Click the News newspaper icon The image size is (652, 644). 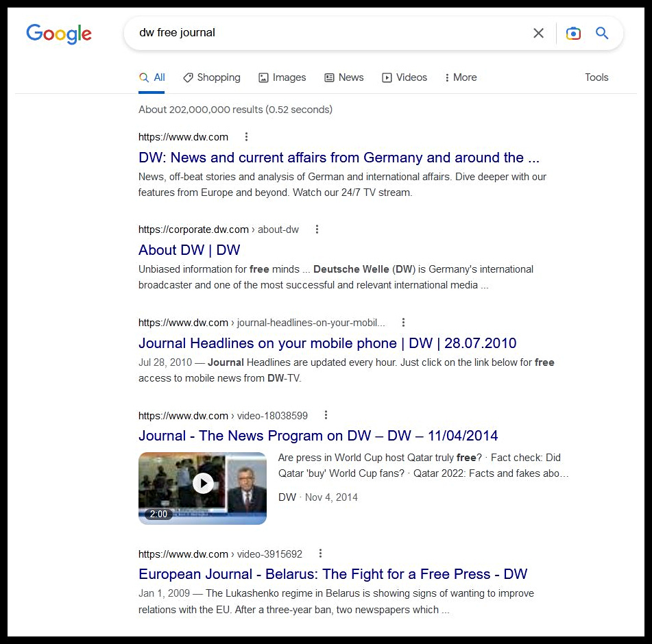(329, 77)
